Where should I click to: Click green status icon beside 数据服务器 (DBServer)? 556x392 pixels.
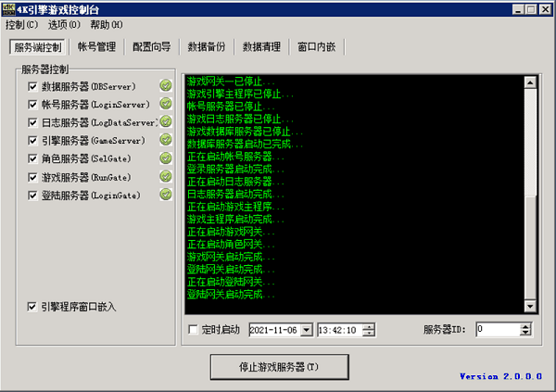(166, 86)
